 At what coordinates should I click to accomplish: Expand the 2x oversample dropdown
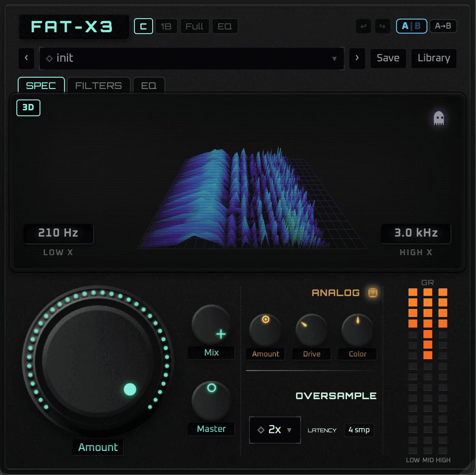275,430
